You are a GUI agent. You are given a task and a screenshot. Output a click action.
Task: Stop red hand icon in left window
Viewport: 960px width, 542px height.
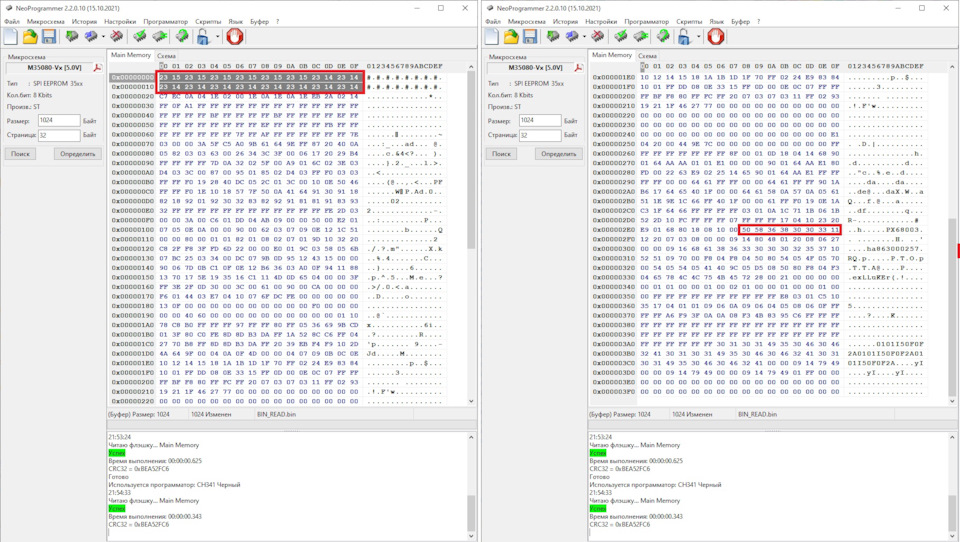[x=234, y=37]
